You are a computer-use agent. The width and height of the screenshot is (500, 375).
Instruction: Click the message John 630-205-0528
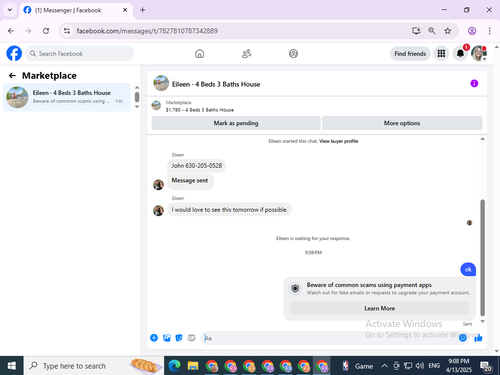[x=197, y=165]
